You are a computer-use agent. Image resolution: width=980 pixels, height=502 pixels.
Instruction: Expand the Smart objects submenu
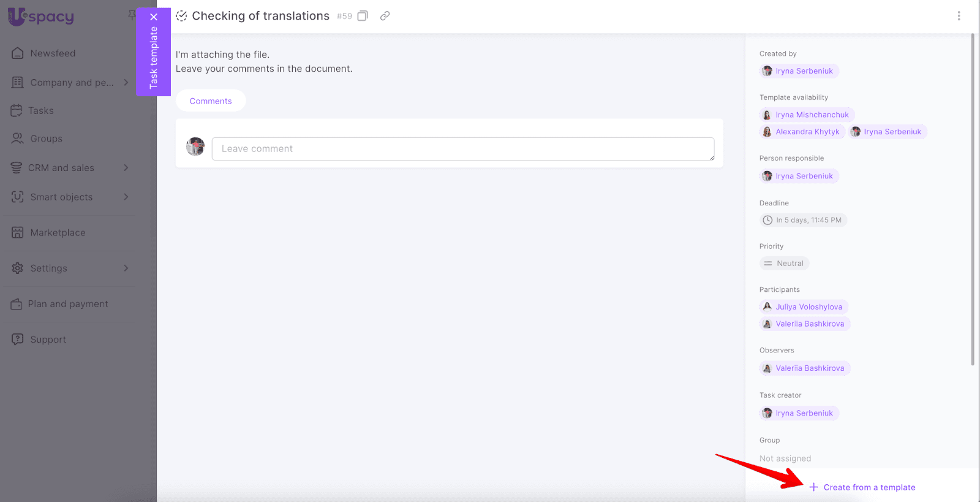point(126,197)
